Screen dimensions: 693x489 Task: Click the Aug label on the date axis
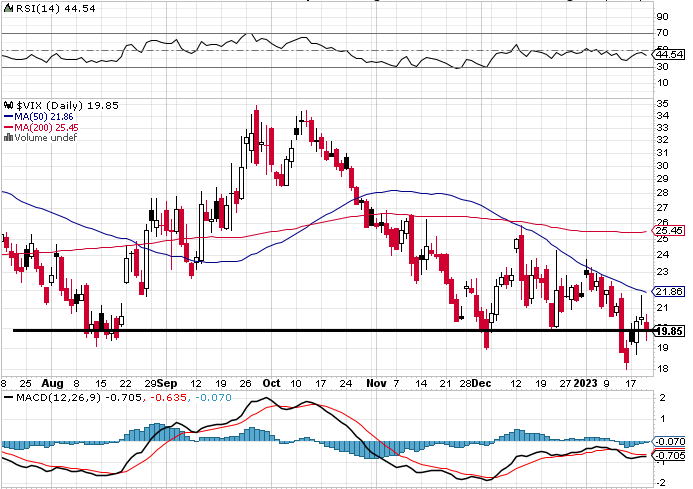point(52,383)
